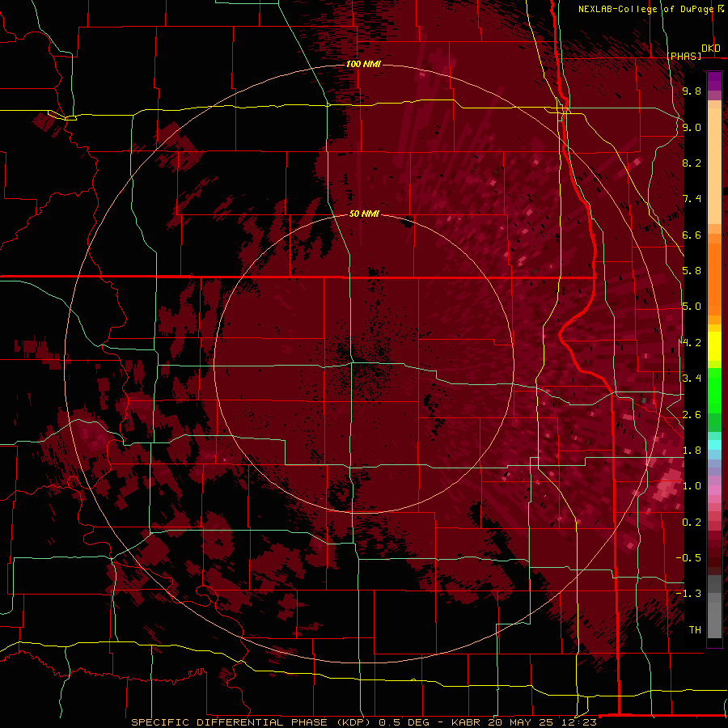
Task: Click the 2.6 scale value
Action: point(692,415)
